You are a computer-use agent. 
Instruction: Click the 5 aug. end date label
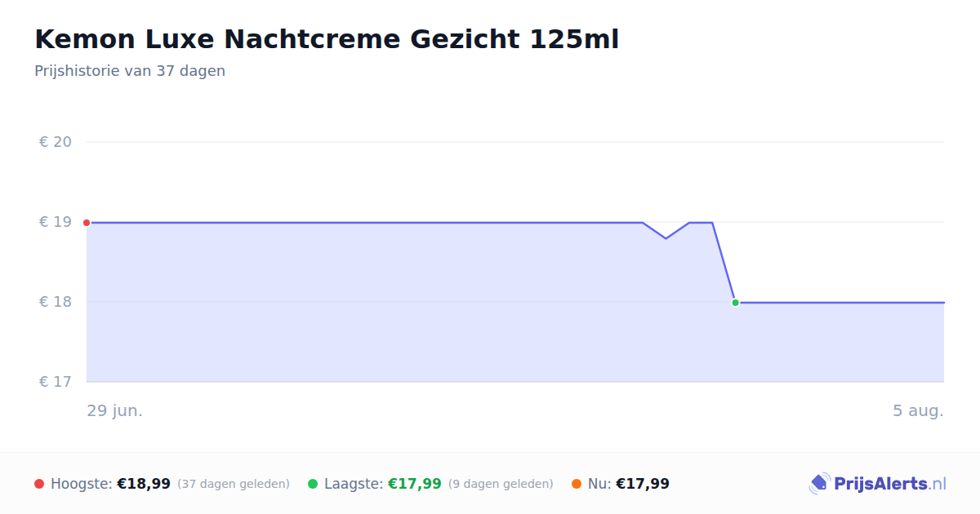tap(918, 410)
